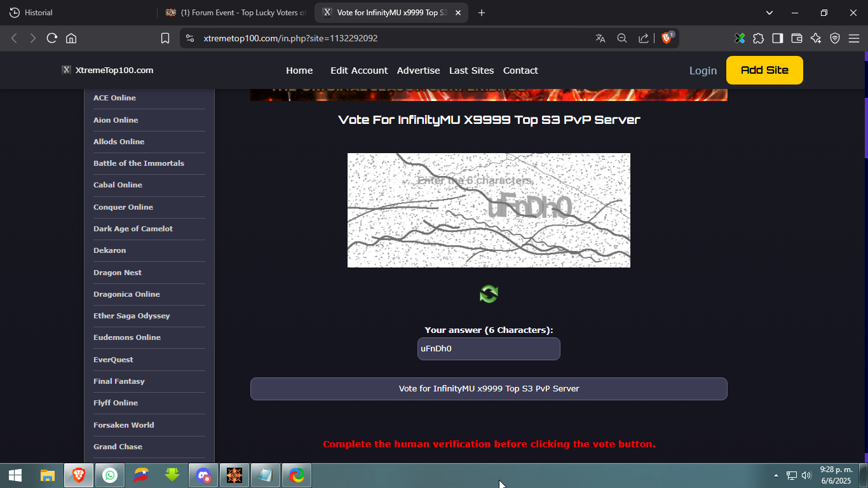Switch to the Historial tab

(x=79, y=13)
